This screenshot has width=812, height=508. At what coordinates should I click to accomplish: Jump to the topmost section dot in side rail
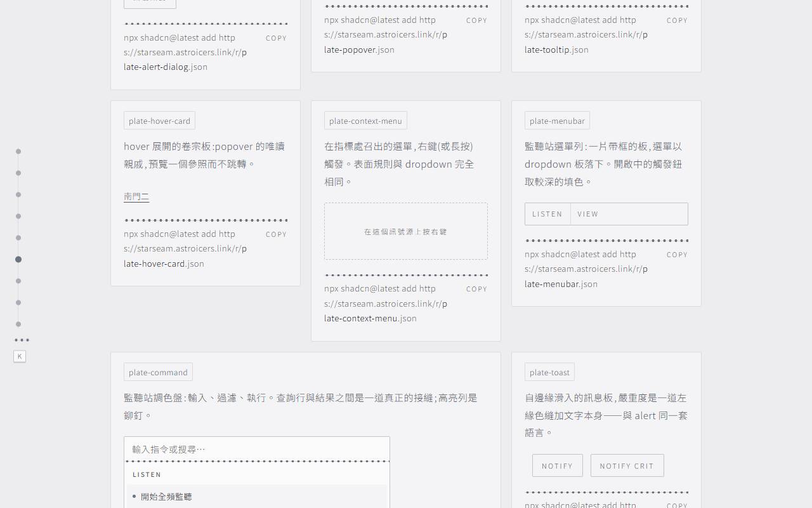point(18,151)
